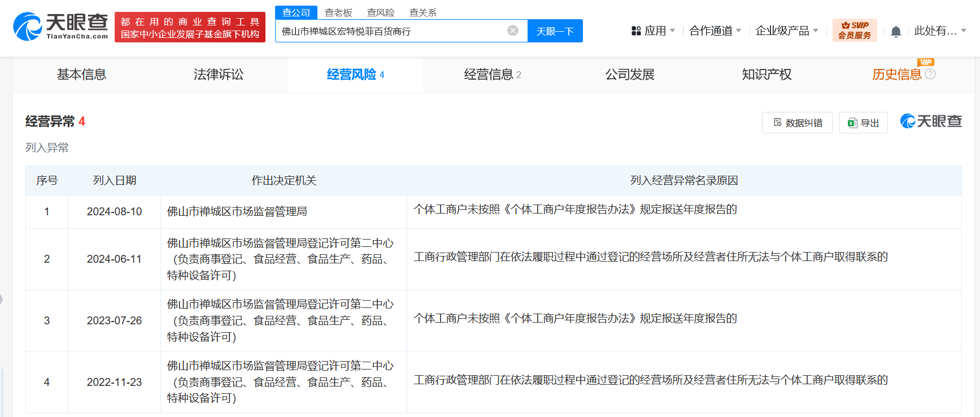Switch to 法律诉讼 tab

click(x=219, y=75)
